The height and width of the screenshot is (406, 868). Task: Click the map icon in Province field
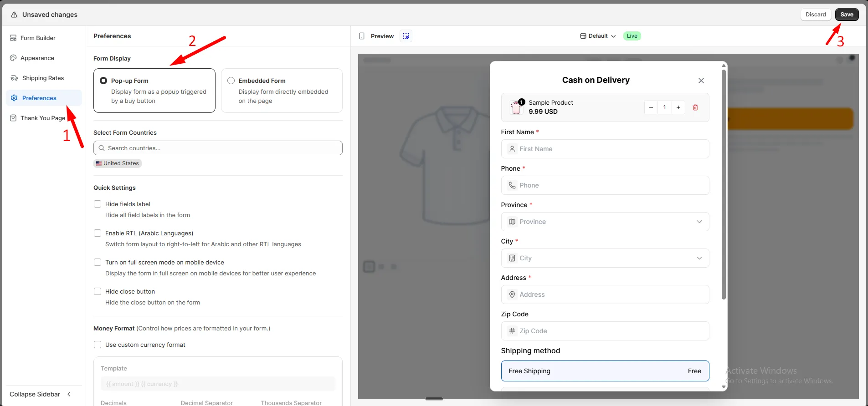click(x=512, y=222)
